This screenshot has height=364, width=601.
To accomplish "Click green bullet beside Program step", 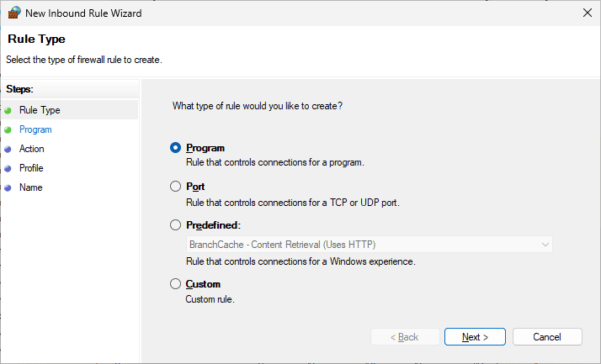I will [8, 130].
